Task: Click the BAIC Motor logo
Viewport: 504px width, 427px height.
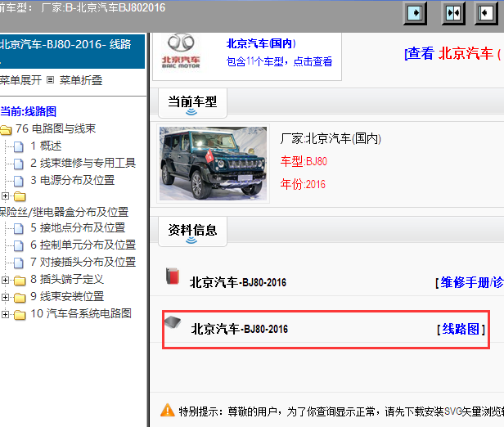Action: [x=181, y=52]
